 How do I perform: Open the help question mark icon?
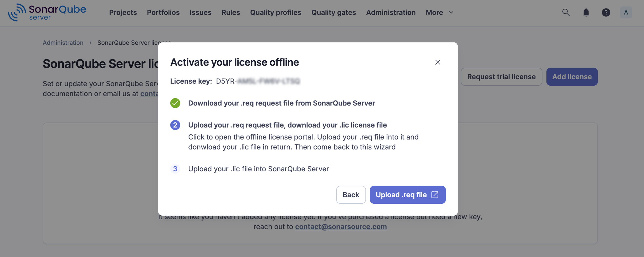coord(606,12)
